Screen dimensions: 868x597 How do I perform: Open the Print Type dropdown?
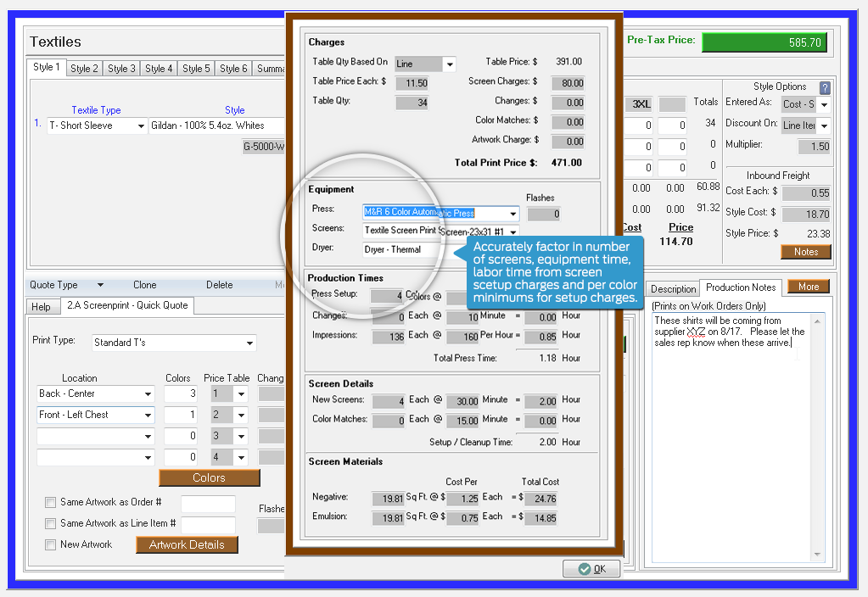pyautogui.click(x=249, y=343)
